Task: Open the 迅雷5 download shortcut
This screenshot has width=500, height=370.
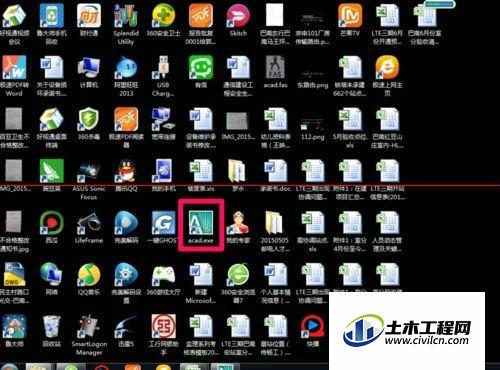Action: (x=126, y=326)
